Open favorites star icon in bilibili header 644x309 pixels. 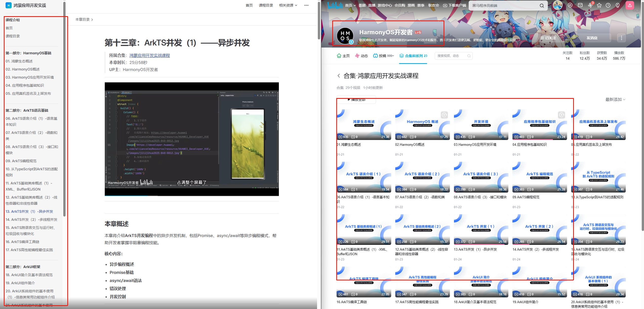599,5
